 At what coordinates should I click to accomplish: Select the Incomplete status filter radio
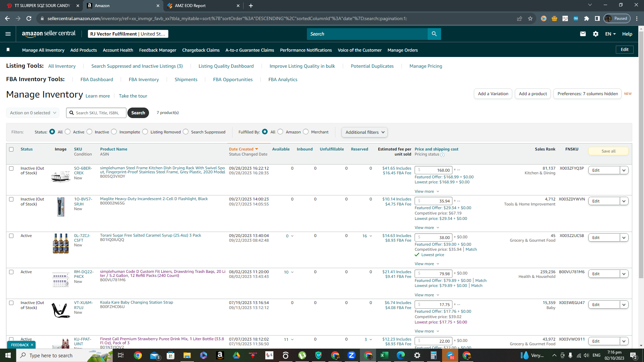tap(114, 132)
